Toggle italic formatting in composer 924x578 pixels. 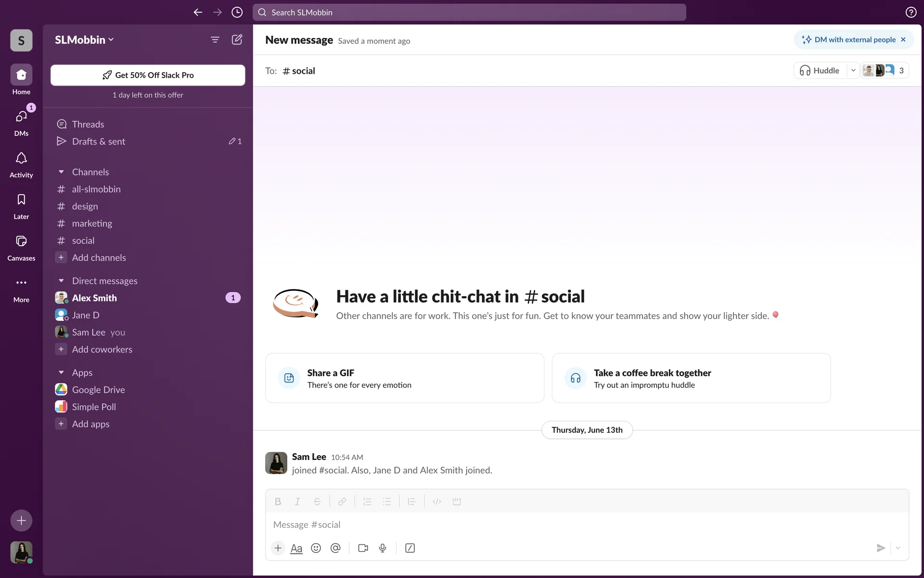point(297,501)
